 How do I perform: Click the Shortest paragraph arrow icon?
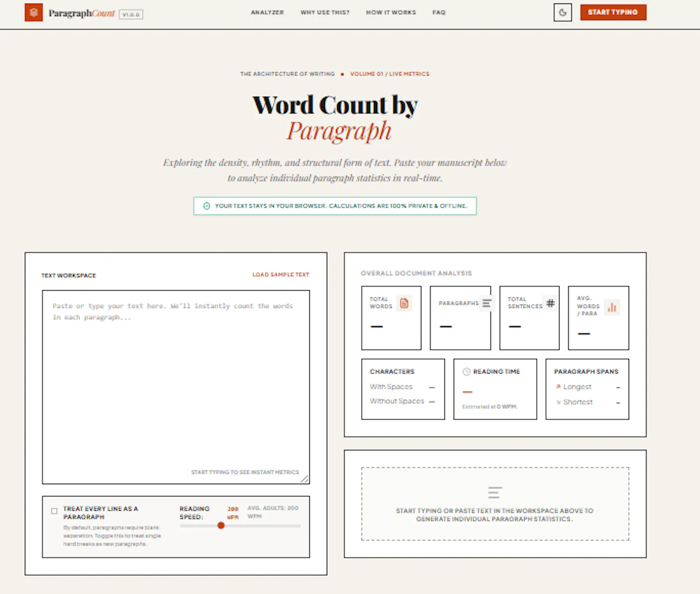[558, 402]
